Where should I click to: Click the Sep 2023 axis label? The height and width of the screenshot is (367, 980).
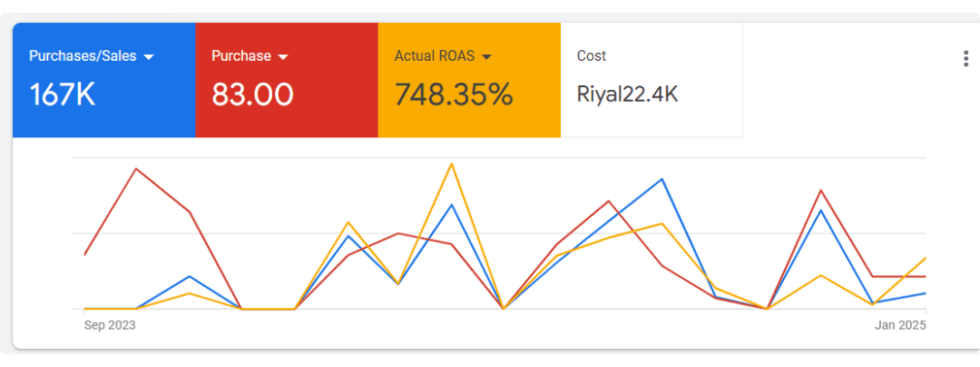(x=110, y=326)
